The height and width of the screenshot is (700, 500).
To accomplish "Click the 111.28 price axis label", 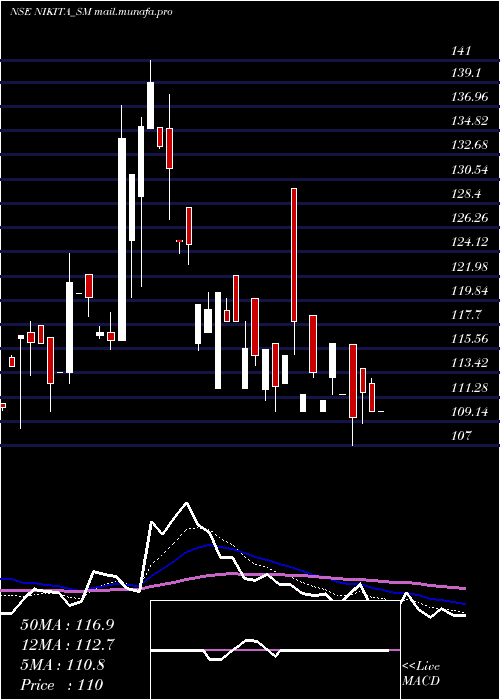I will coord(470,388).
